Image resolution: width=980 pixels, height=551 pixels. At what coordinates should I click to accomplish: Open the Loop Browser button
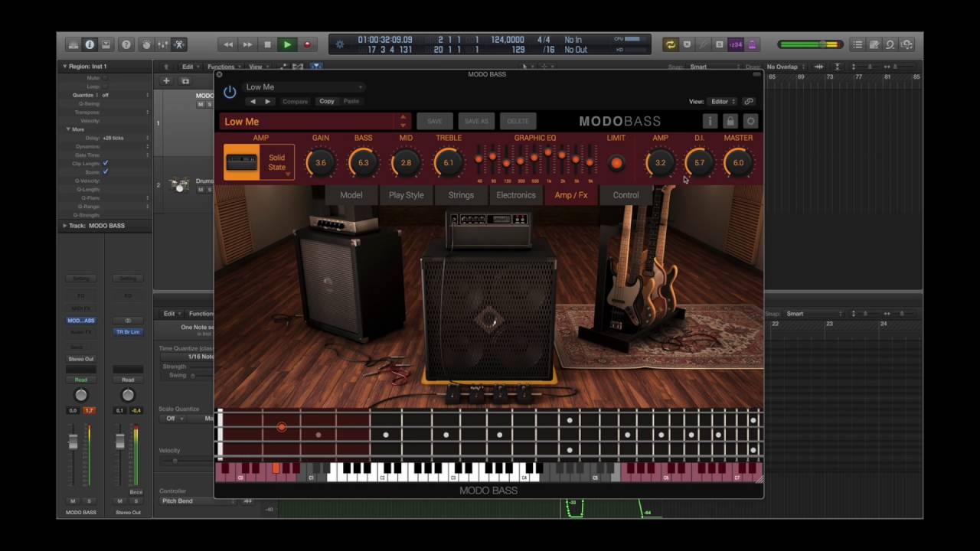890,45
